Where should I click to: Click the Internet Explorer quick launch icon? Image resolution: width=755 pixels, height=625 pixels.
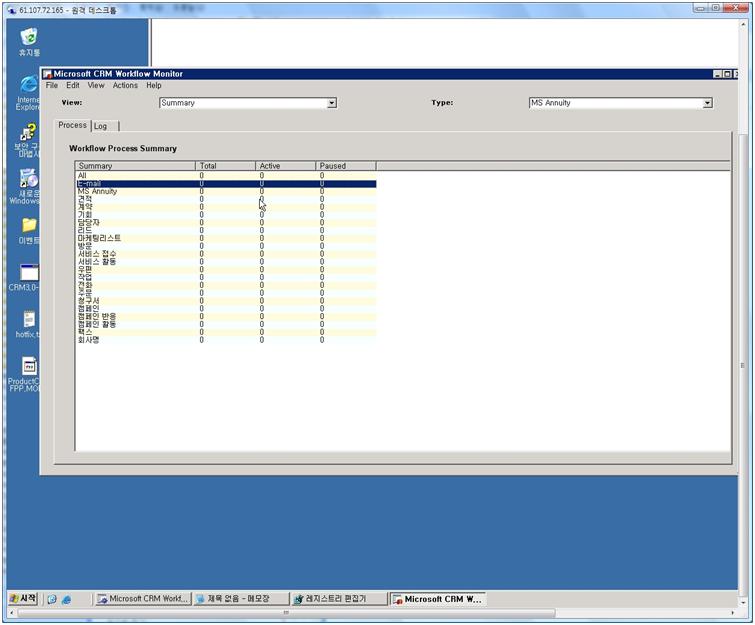coord(66,599)
